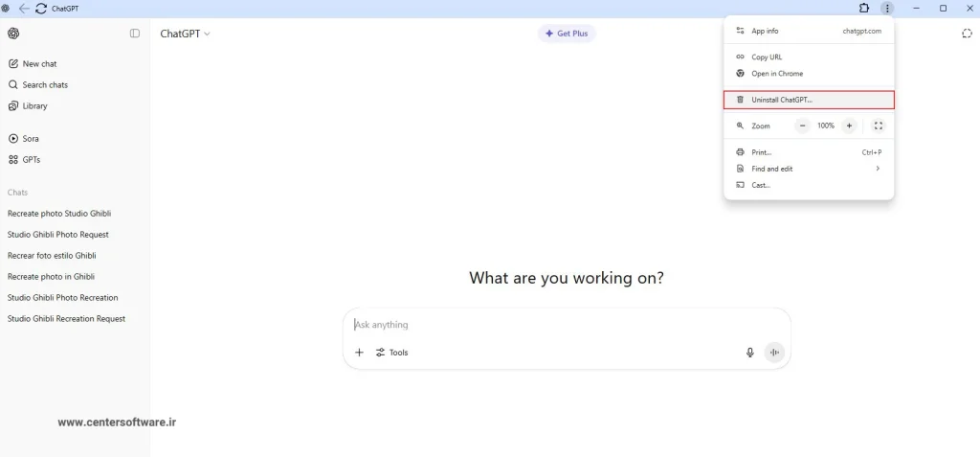Image resolution: width=980 pixels, height=457 pixels.
Task: Select Copy URL in the menu
Action: 809,57
